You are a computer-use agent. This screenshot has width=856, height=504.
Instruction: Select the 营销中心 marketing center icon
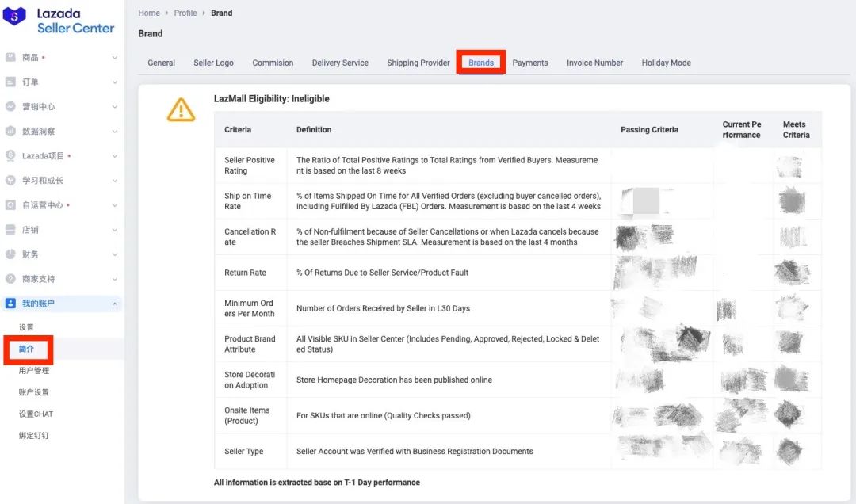(11, 107)
